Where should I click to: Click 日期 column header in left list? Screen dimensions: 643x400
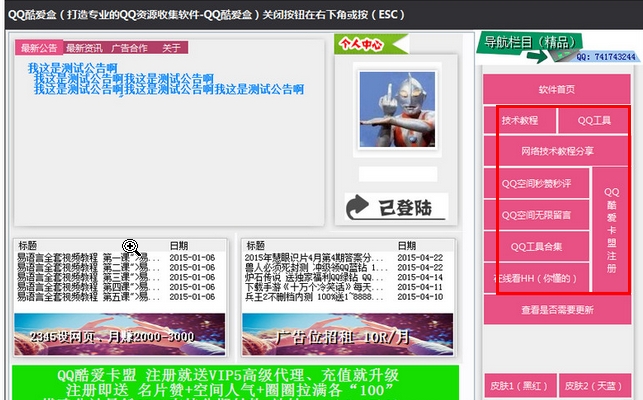[179, 246]
